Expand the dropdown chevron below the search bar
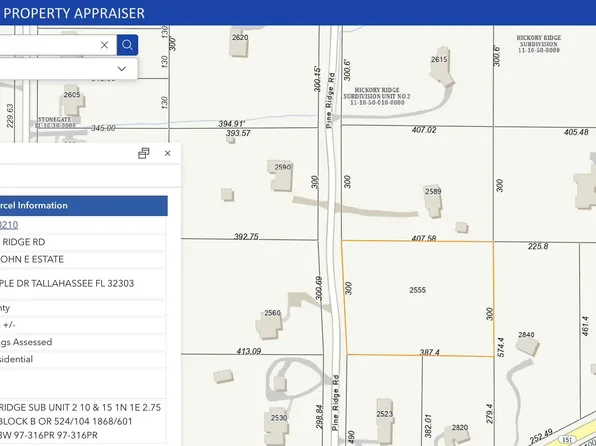Viewport: 596px width, 446px height. tap(122, 69)
